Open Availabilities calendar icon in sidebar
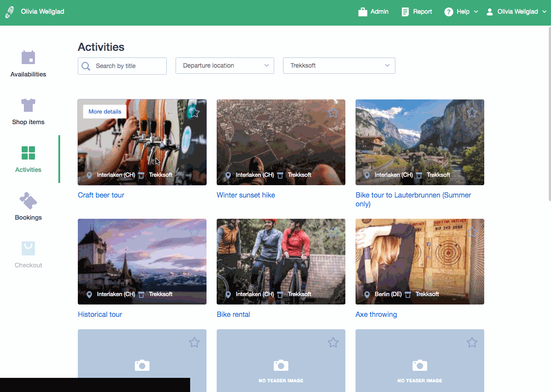Screen dimensions: 551x392 coord(28,57)
